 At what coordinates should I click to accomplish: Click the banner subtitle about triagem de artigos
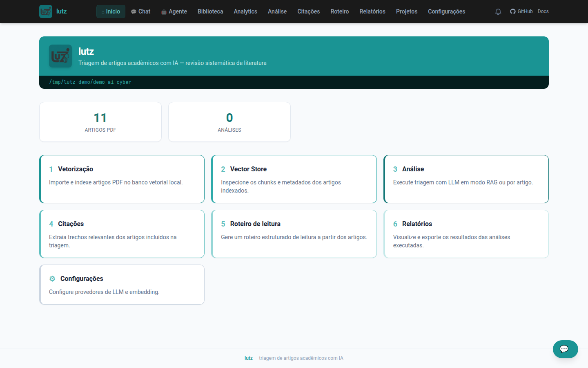pos(172,63)
